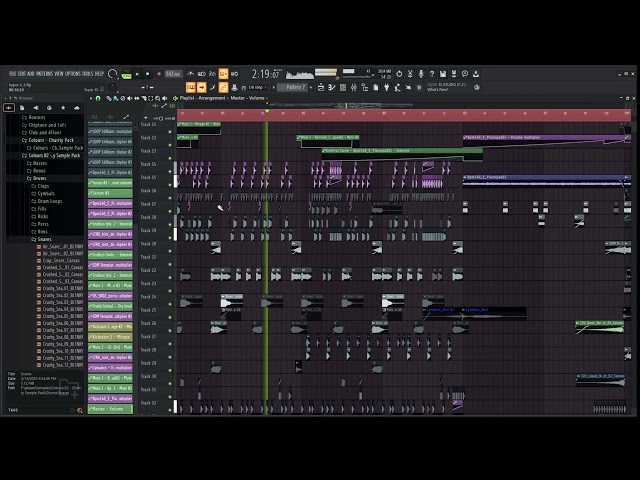Select playlist select tool icon
Viewport: 640px width, 480px height.
pyautogui.click(x=151, y=98)
